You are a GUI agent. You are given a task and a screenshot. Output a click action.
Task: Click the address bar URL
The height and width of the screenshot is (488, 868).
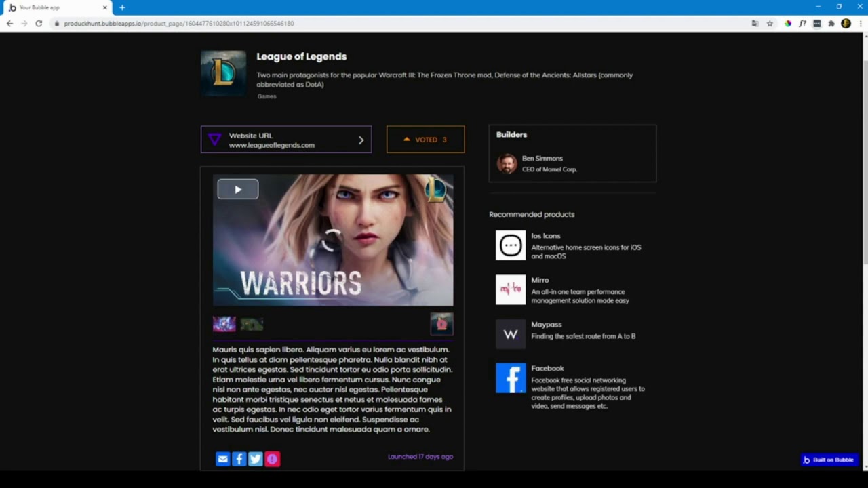[179, 24]
